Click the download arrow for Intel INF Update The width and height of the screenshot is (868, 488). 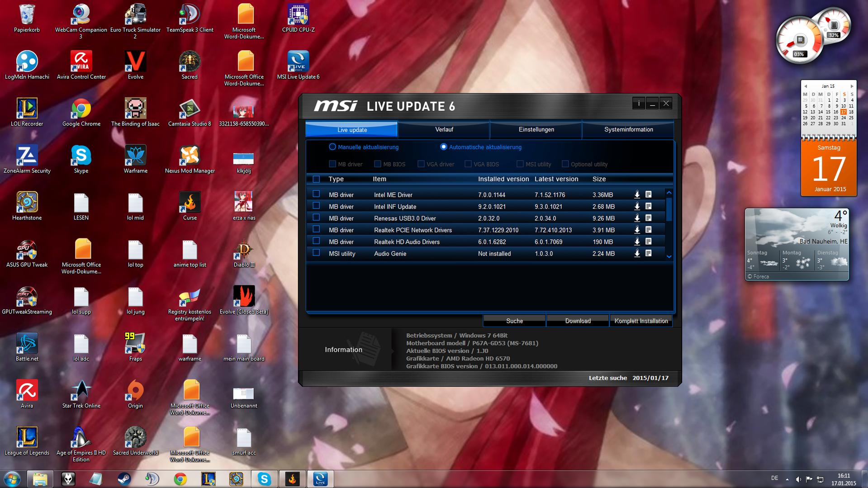(637, 206)
